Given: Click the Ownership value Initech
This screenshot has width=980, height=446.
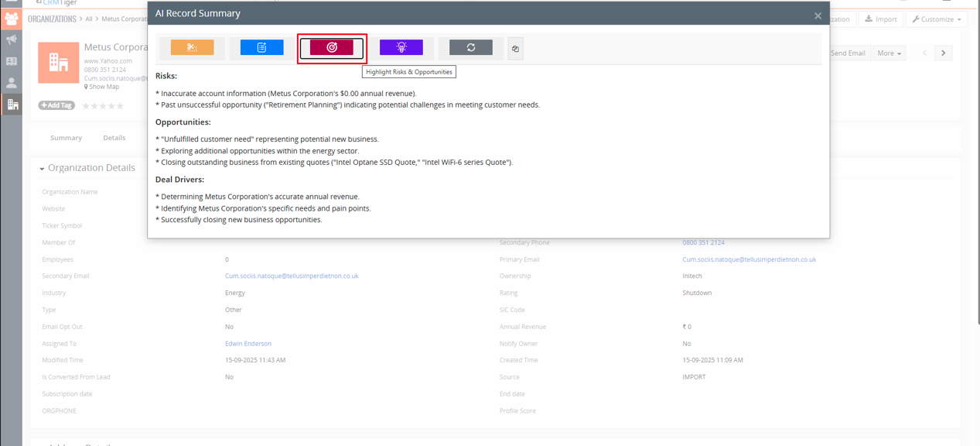Looking at the screenshot, I should point(692,276).
